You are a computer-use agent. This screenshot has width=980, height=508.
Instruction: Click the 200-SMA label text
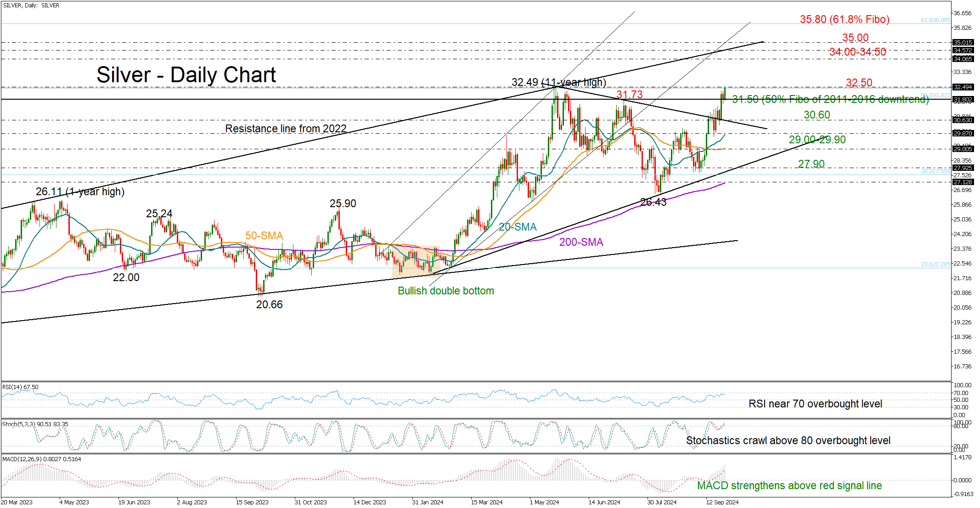[581, 242]
